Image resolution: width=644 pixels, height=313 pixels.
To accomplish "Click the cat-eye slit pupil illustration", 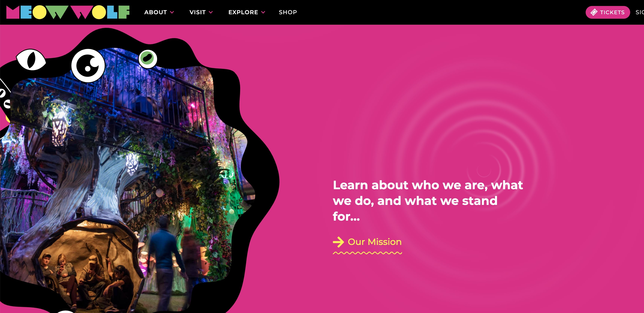I will [31, 59].
